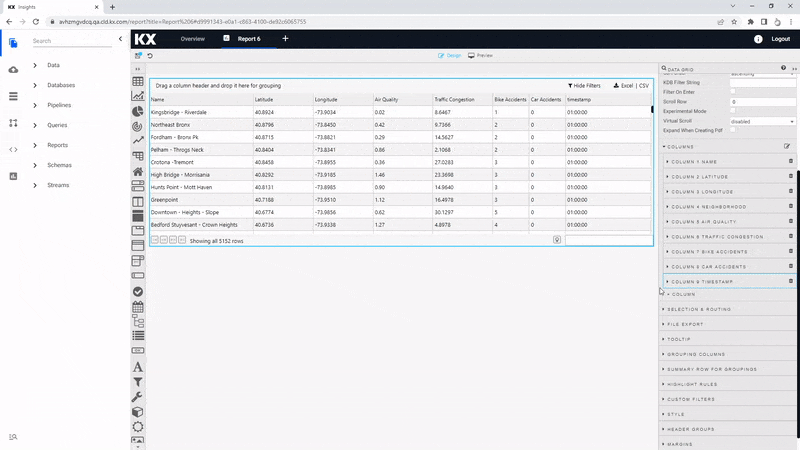Click the Scroll Row input field
800x450 pixels.
(x=761, y=102)
